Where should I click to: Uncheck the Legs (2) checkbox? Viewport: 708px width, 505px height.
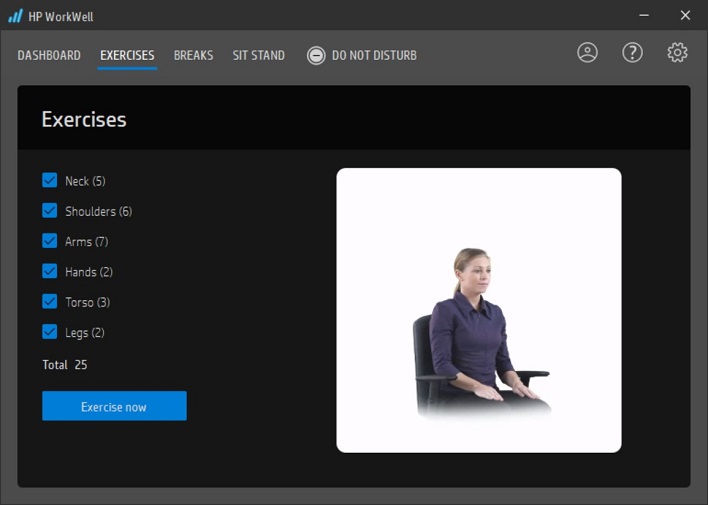[50, 332]
